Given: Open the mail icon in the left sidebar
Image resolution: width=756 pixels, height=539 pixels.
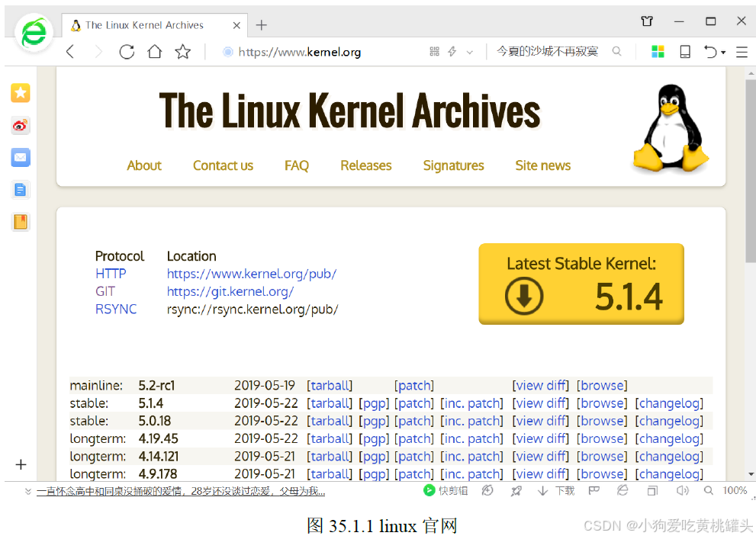Looking at the screenshot, I should click(20, 158).
